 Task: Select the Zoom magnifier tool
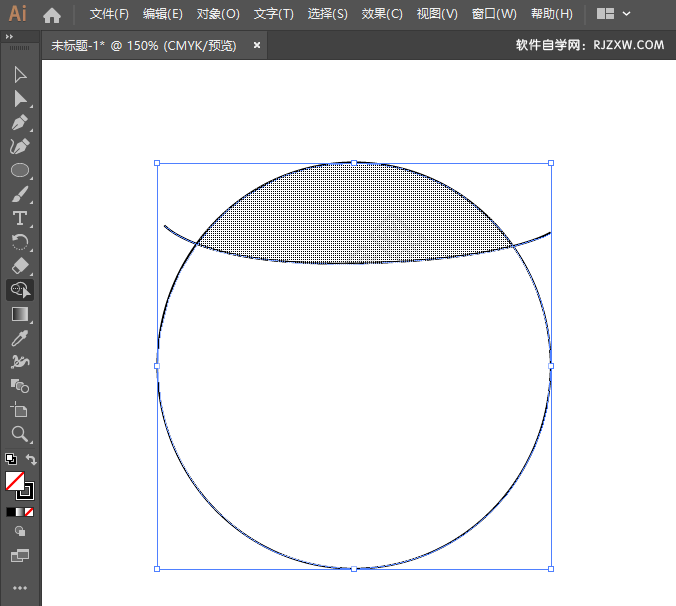click(x=20, y=434)
